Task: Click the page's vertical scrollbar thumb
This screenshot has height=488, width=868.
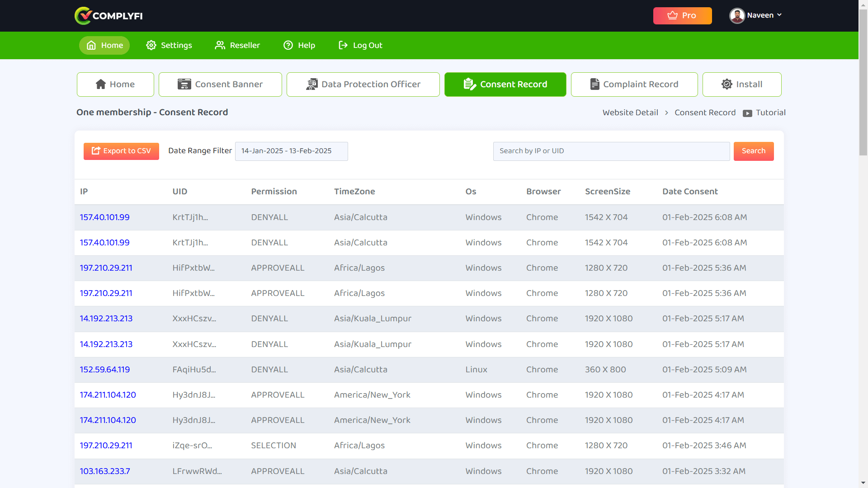Action: click(863, 81)
